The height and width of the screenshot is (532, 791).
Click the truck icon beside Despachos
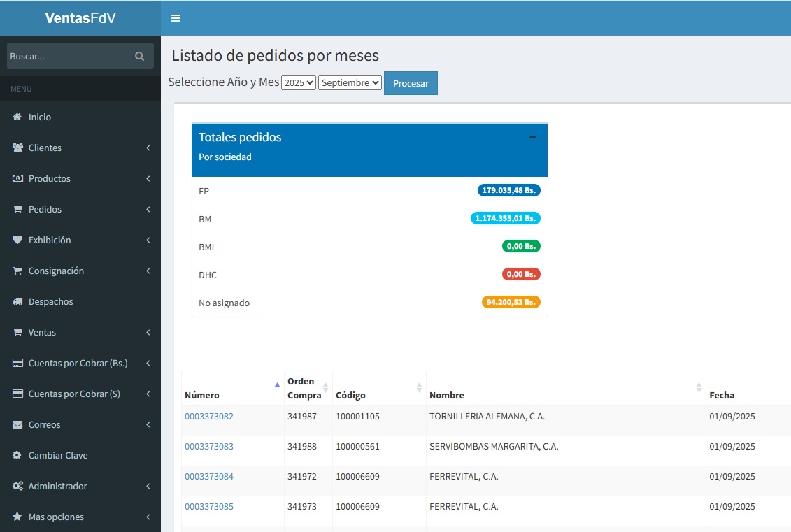(17, 301)
